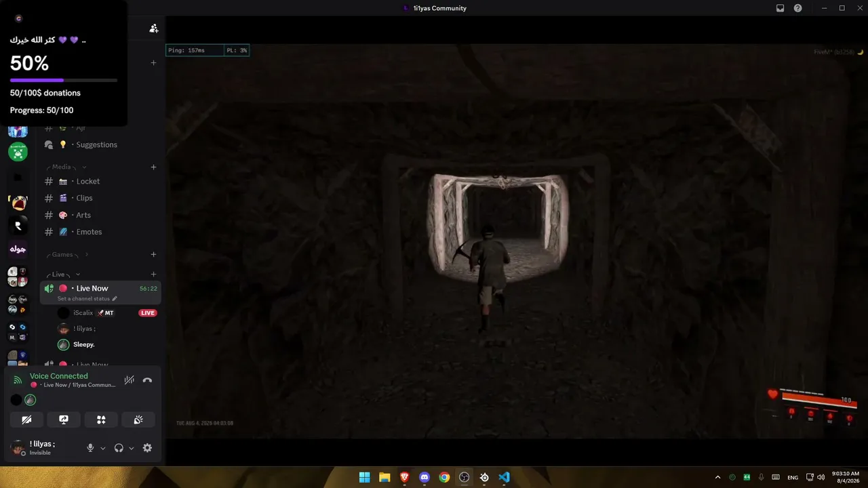Image resolution: width=868 pixels, height=488 pixels.
Task: Open headphone output options arrow
Action: coord(132,448)
